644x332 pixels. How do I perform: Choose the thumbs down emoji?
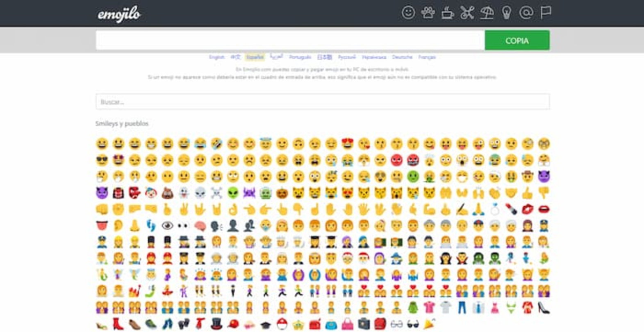click(544, 193)
